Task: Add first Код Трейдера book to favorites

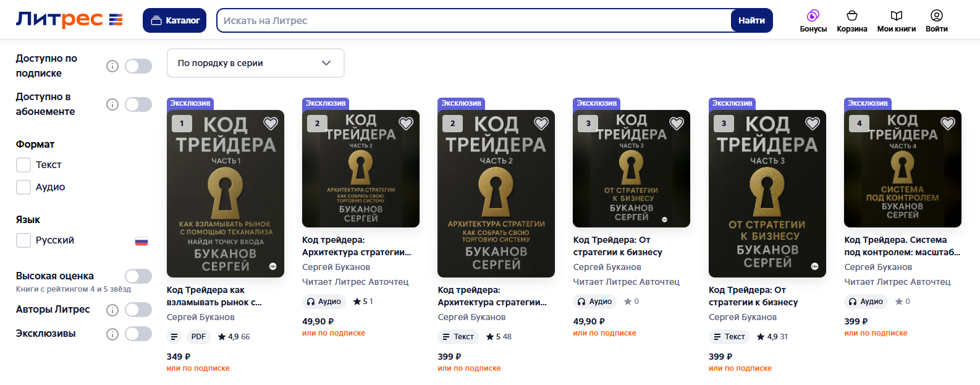Action: pyautogui.click(x=271, y=124)
